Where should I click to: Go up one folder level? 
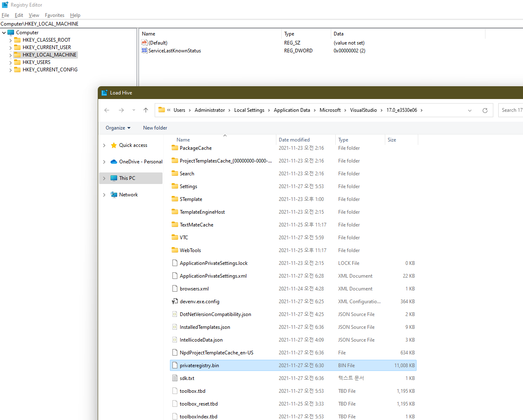pos(146,110)
